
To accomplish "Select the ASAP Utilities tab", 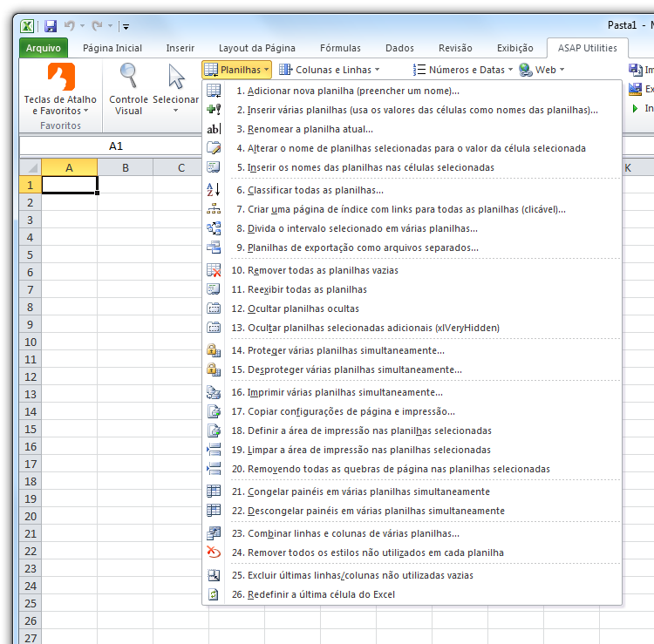I will 587,48.
